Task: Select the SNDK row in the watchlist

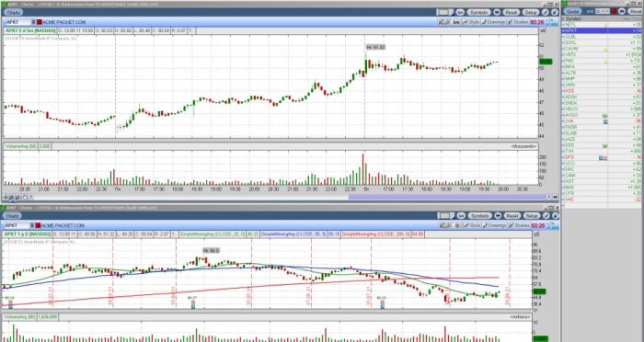Action: (603, 103)
